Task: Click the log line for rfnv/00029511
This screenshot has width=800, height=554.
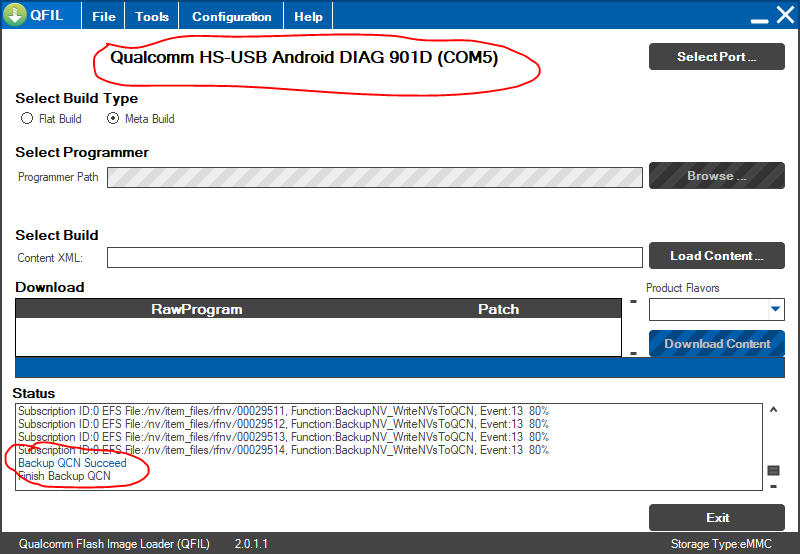Action: pos(283,411)
